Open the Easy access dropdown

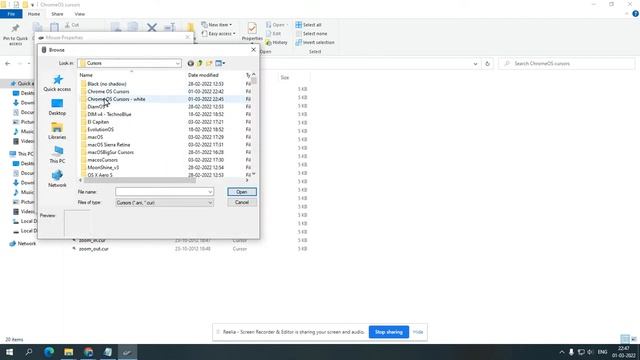tap(218, 34)
